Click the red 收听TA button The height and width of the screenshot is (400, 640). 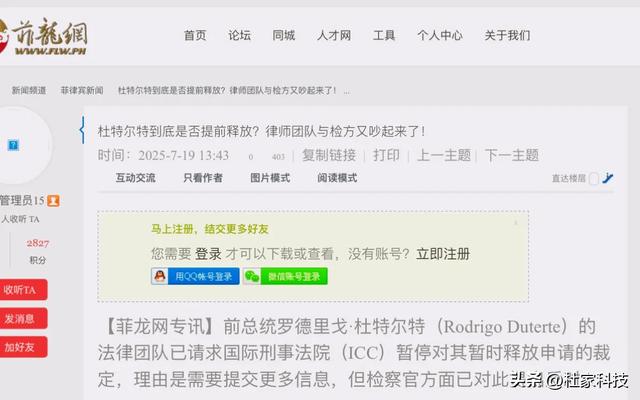[23, 290]
